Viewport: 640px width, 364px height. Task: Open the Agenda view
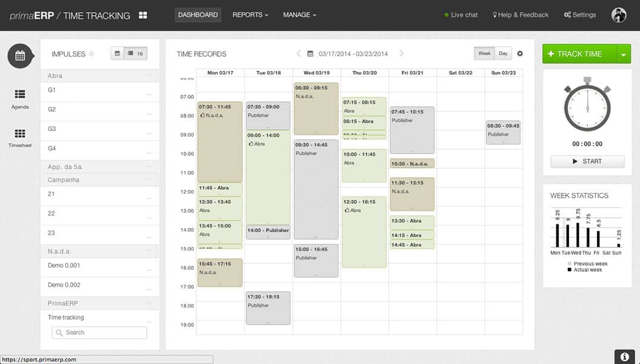(x=20, y=98)
